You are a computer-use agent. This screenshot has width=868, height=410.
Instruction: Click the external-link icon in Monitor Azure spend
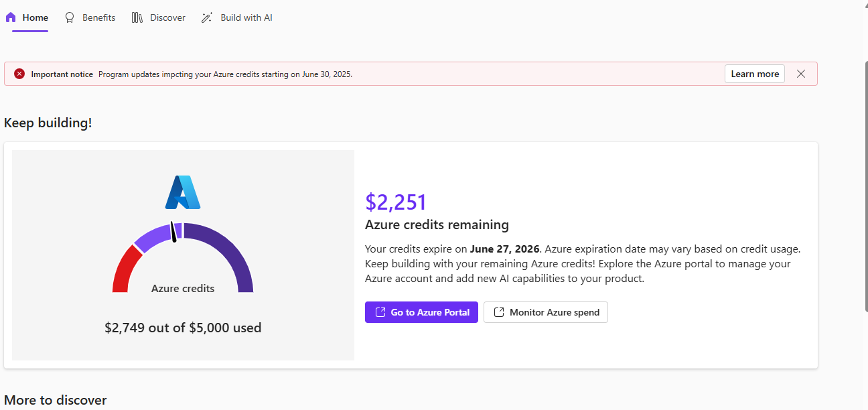(499, 312)
